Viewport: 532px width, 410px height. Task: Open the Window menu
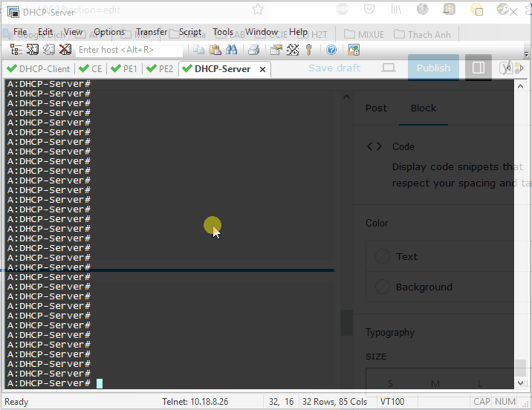coord(262,32)
